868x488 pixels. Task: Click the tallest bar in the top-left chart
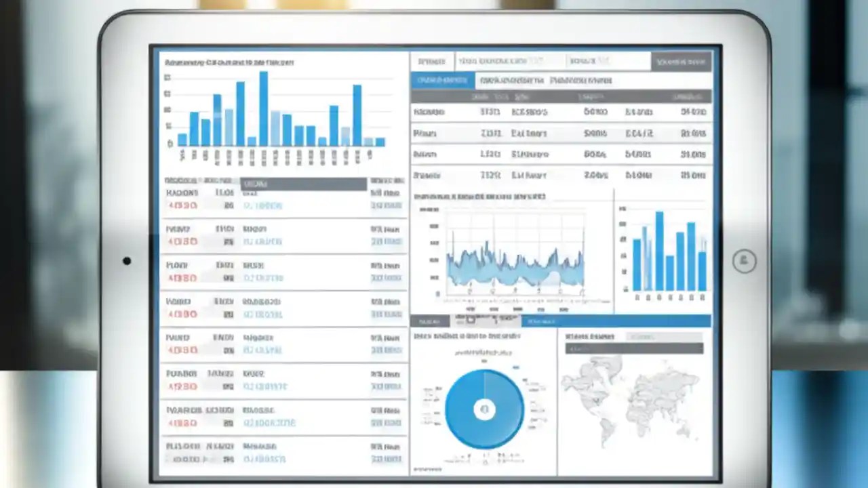[x=263, y=108]
